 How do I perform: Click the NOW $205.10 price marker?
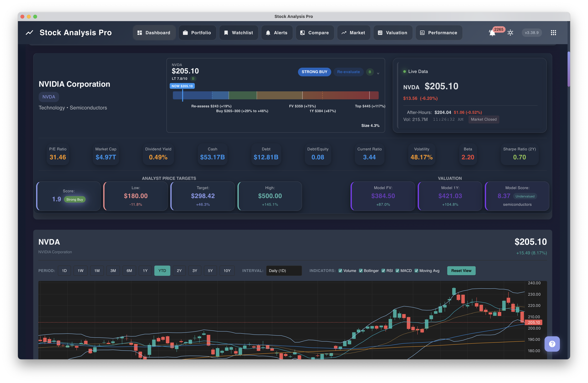(182, 86)
